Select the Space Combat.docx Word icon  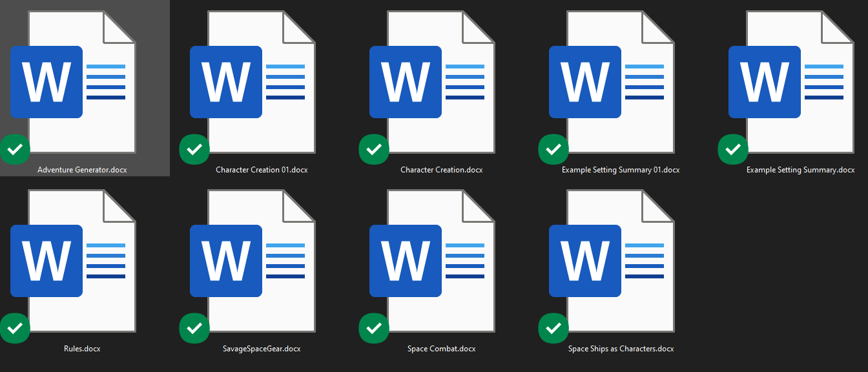(432, 261)
